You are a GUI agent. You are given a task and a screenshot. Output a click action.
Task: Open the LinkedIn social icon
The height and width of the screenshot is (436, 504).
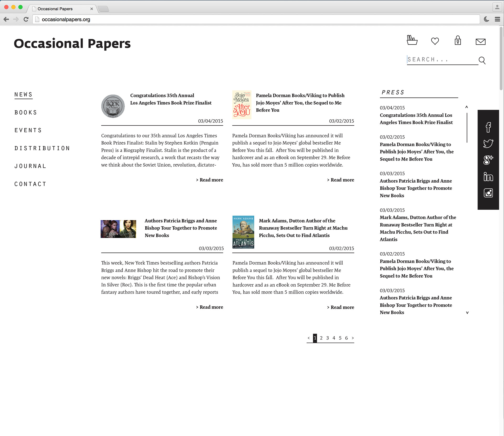pyautogui.click(x=488, y=177)
